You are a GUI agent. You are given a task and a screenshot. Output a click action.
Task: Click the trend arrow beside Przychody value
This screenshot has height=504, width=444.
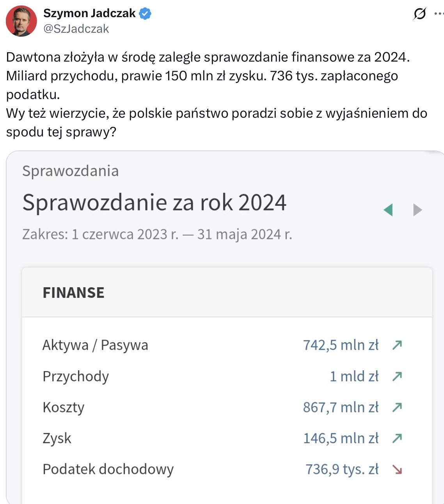tap(397, 376)
